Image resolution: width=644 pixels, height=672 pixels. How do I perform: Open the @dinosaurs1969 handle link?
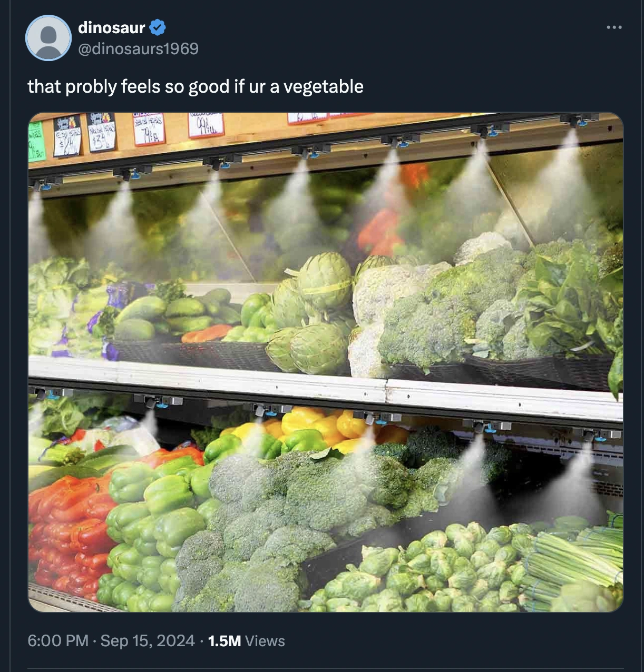[x=138, y=49]
